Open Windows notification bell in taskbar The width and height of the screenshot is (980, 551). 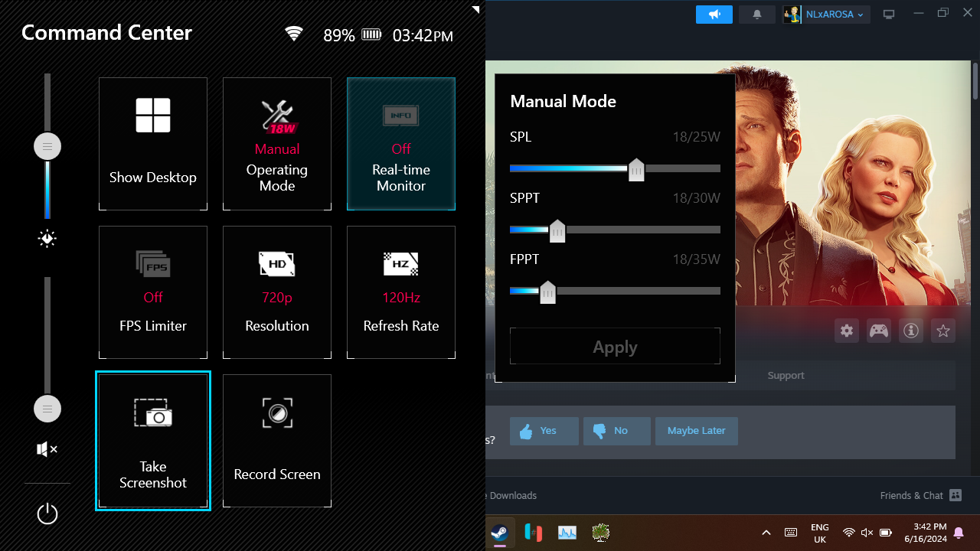959,533
